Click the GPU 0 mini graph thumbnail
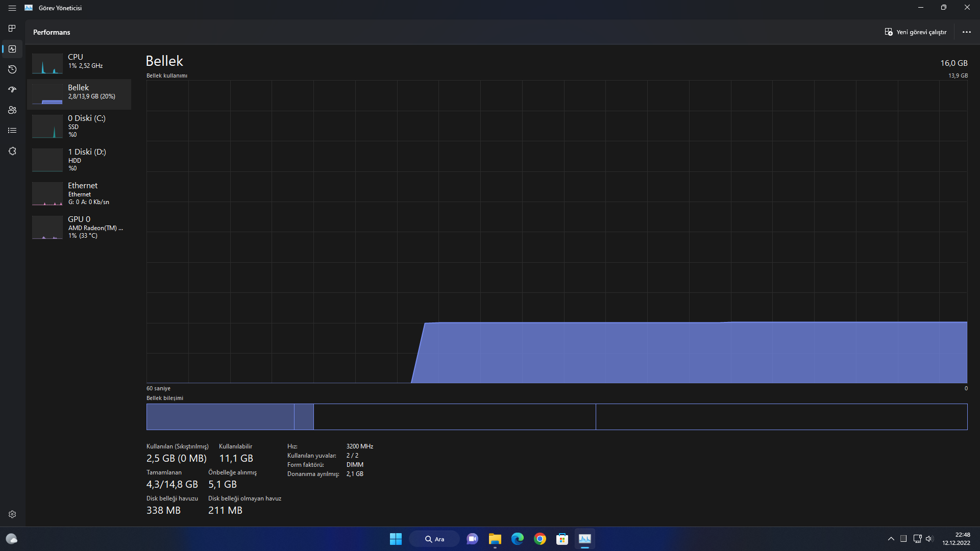The image size is (980, 551). click(47, 228)
